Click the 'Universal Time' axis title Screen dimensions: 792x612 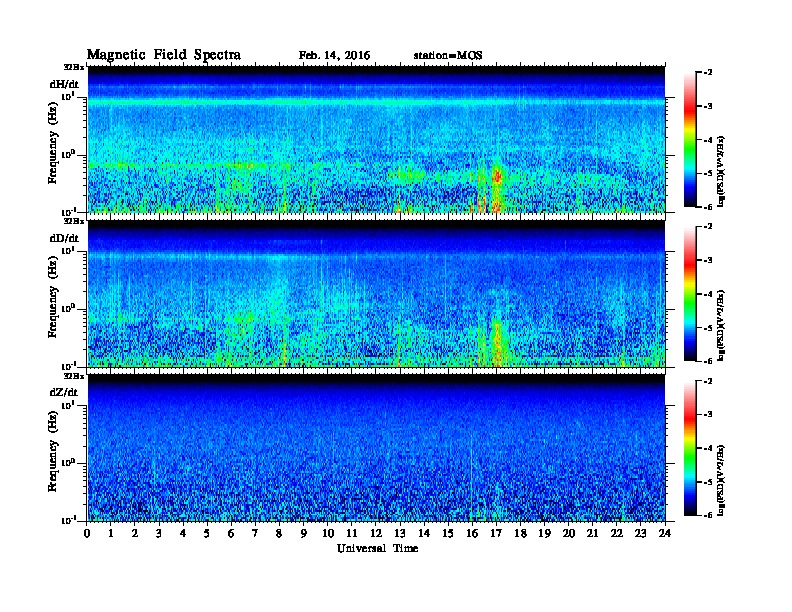(377, 548)
